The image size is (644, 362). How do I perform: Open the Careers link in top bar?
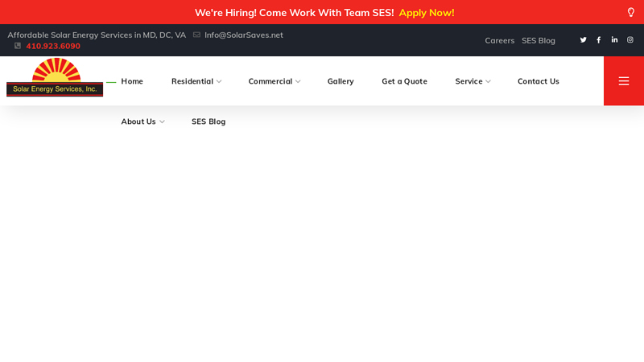499,41
